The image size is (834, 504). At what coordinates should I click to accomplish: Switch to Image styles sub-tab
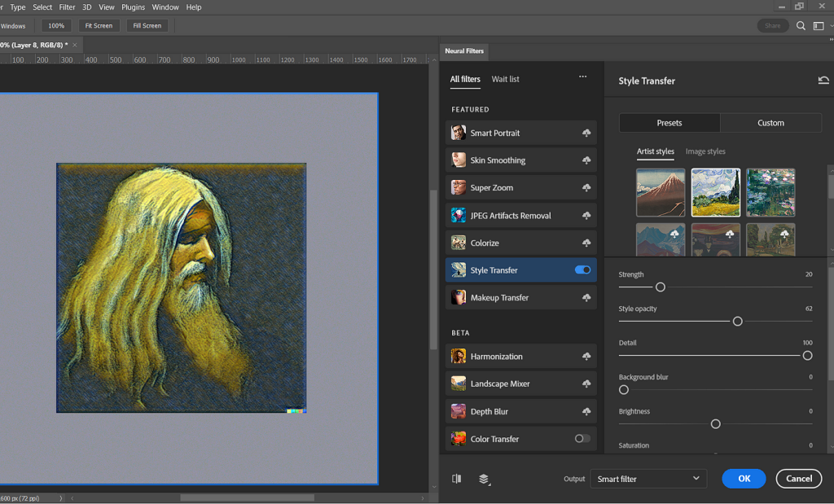click(705, 151)
